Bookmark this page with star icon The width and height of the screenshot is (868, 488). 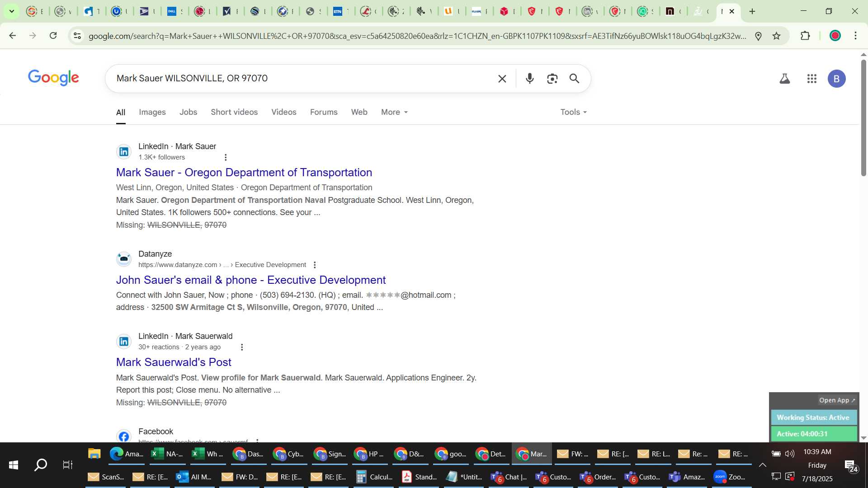[x=776, y=36]
